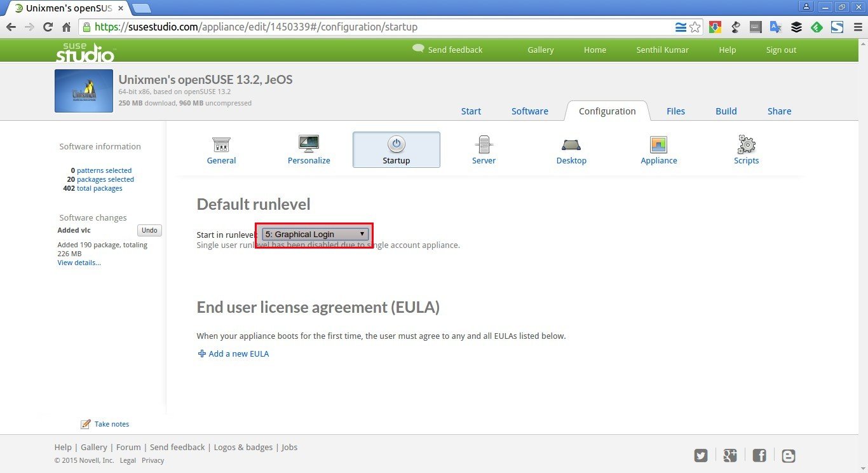Click the Logos & badges footer link
The width and height of the screenshot is (868, 473).
pos(243,447)
